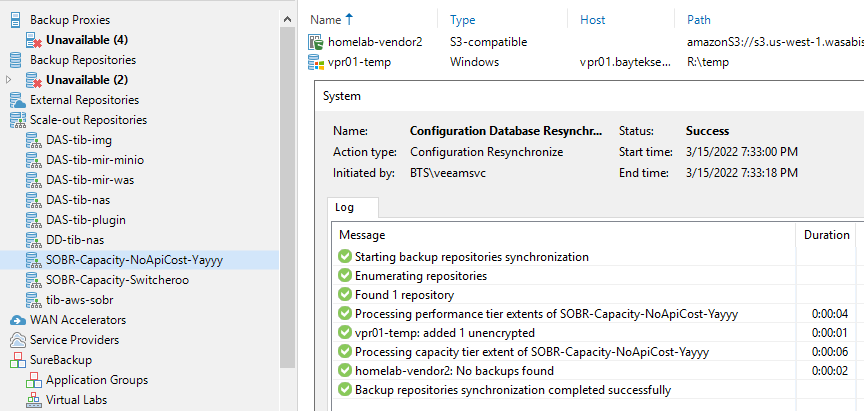Select Unavailable (4) under Backup Proxies

[x=87, y=40]
